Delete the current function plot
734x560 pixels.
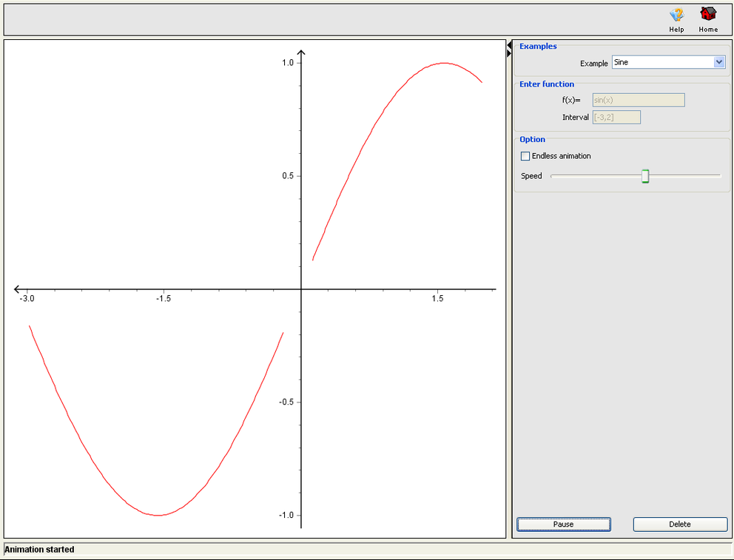(x=679, y=524)
